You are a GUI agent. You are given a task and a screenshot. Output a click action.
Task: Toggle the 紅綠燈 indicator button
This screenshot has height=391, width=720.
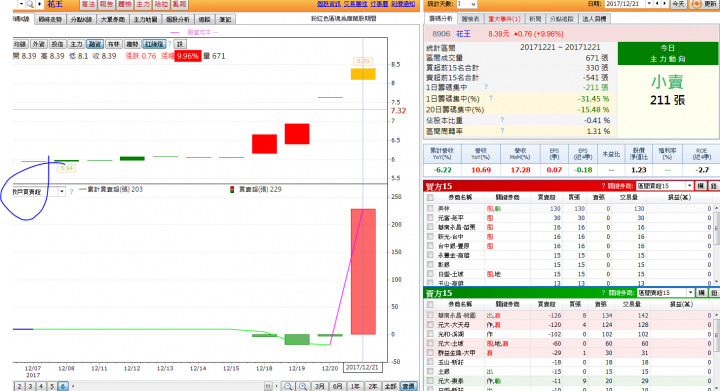pos(153,44)
